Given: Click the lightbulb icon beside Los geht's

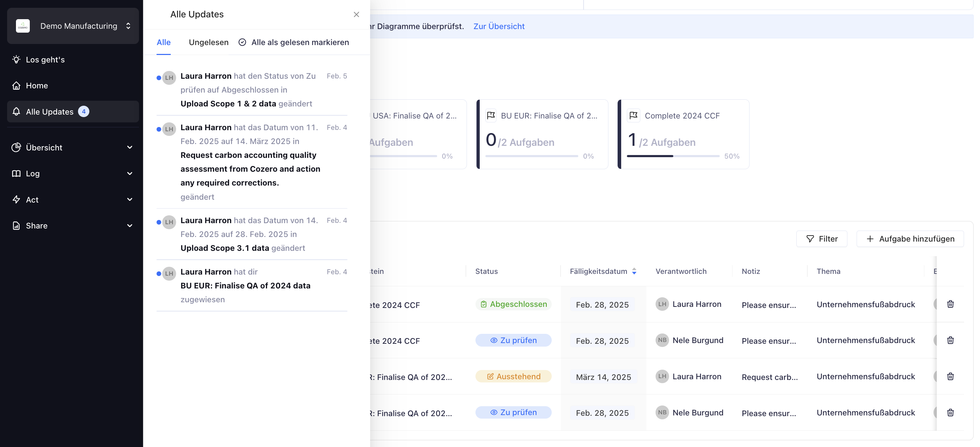Looking at the screenshot, I should (16, 59).
